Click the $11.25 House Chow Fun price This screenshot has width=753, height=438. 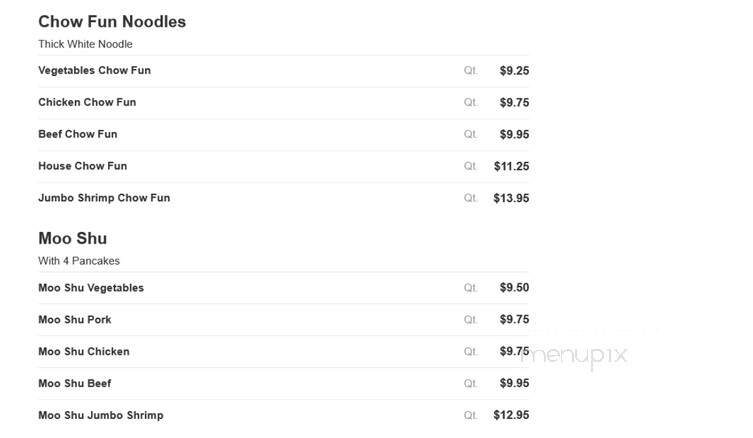point(511,166)
